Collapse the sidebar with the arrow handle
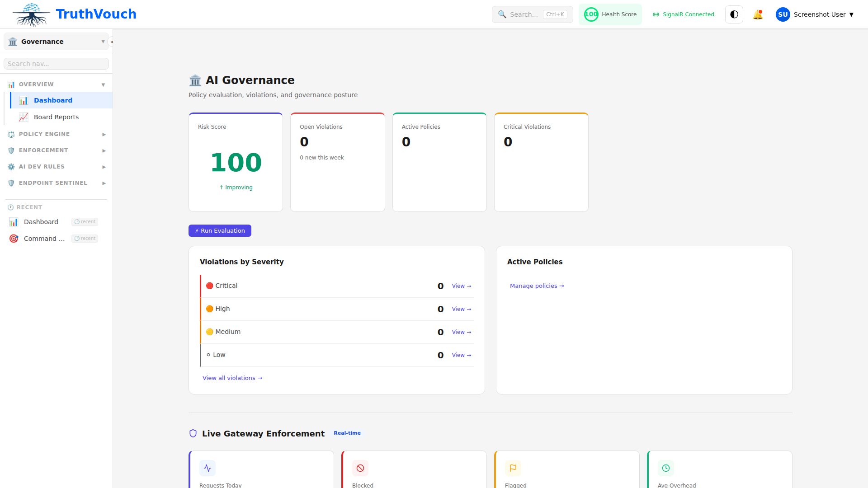This screenshot has height=488, width=868. (111, 41)
